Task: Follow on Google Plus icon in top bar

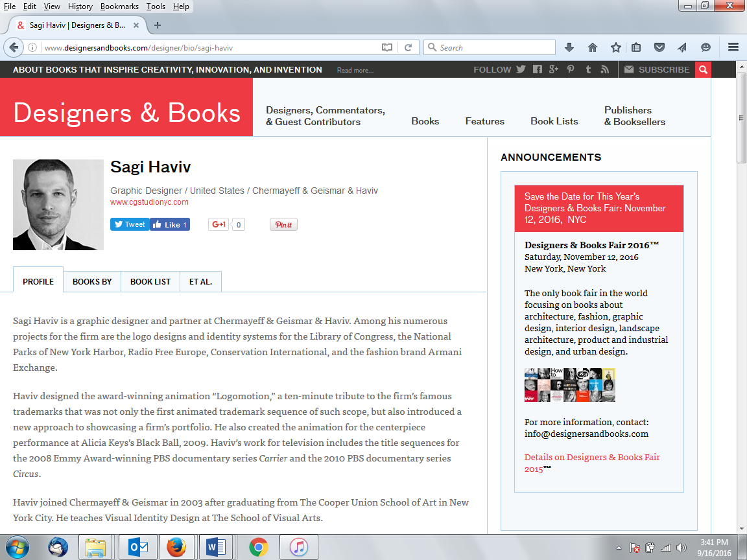Action: [x=553, y=69]
